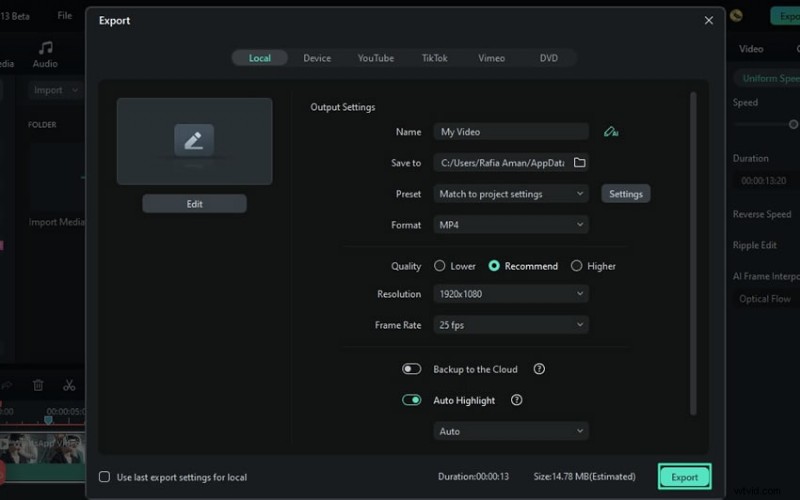
Task: Click the Settings button next to Preset
Action: (626, 194)
